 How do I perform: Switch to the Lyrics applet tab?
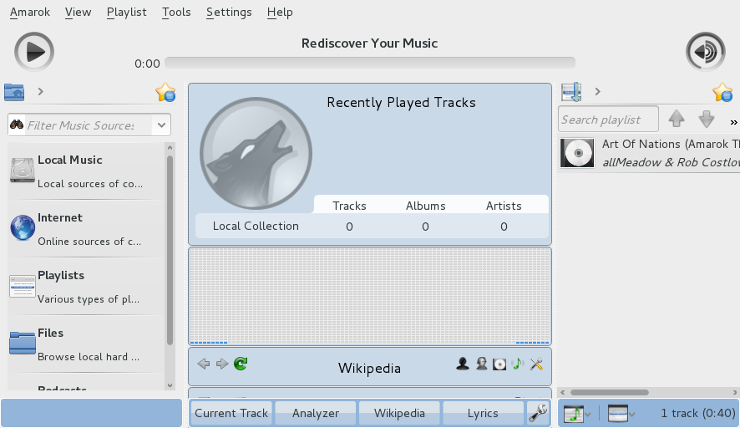pos(483,413)
